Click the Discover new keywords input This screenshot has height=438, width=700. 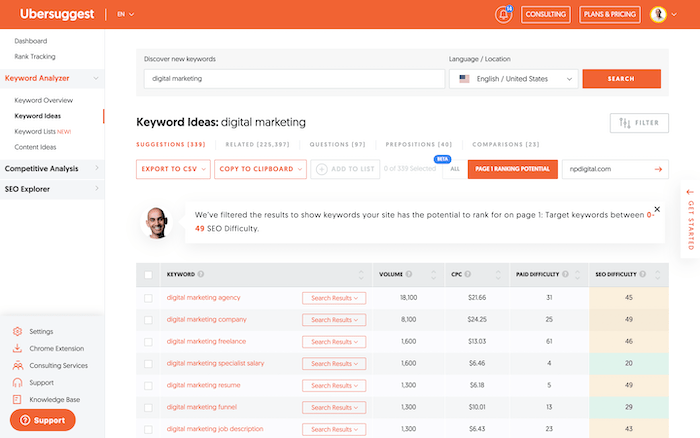pyautogui.click(x=294, y=79)
